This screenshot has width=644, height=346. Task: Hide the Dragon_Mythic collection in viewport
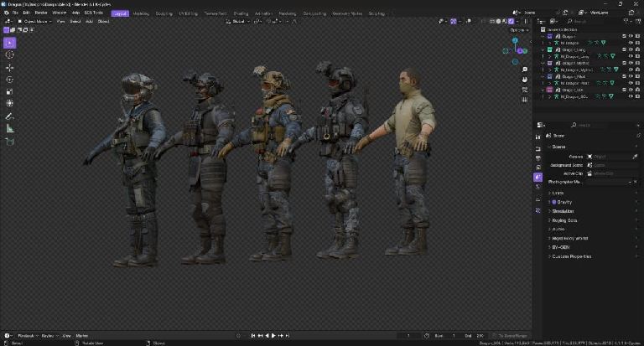pyautogui.click(x=631, y=63)
